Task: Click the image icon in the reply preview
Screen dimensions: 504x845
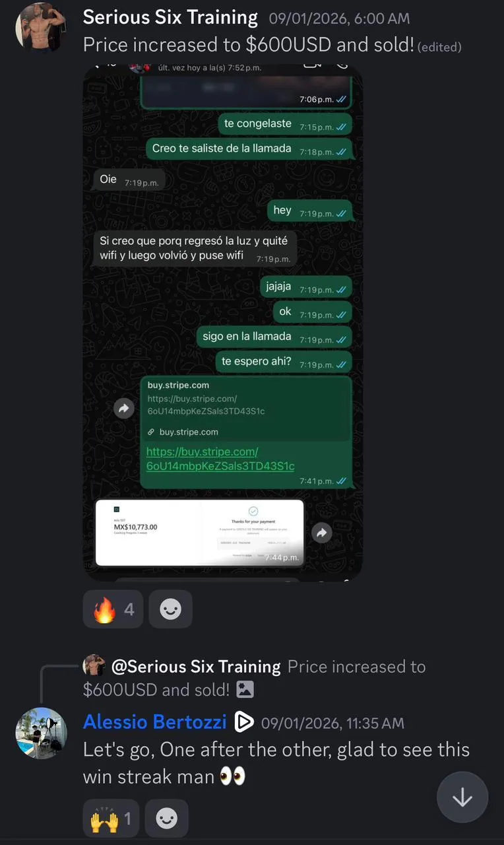Action: tap(245, 690)
